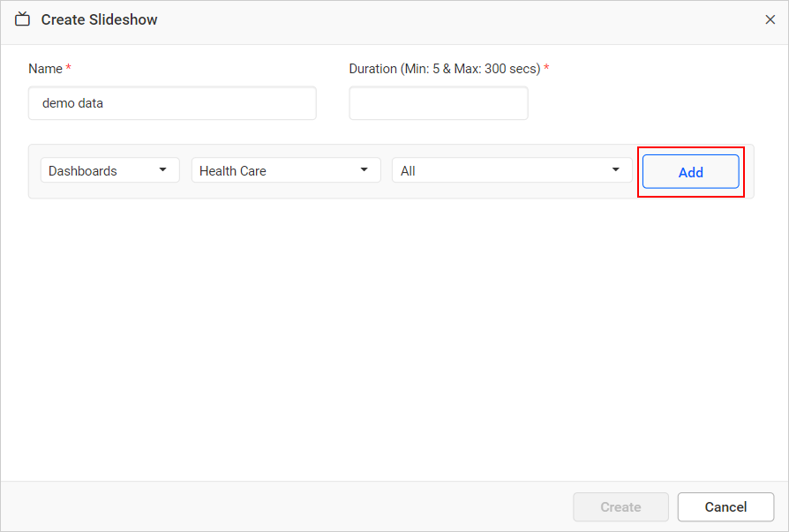Expand the All items dropdown
Image resolution: width=789 pixels, height=532 pixels.
click(512, 169)
